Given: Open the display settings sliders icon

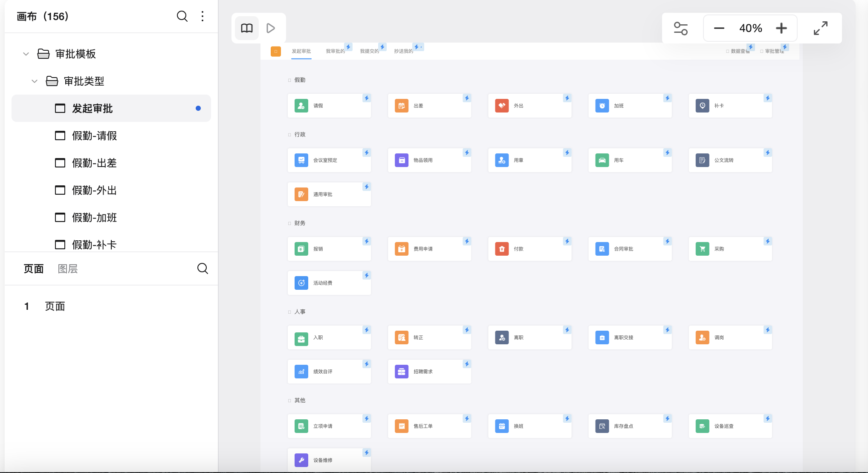Looking at the screenshot, I should tap(680, 29).
